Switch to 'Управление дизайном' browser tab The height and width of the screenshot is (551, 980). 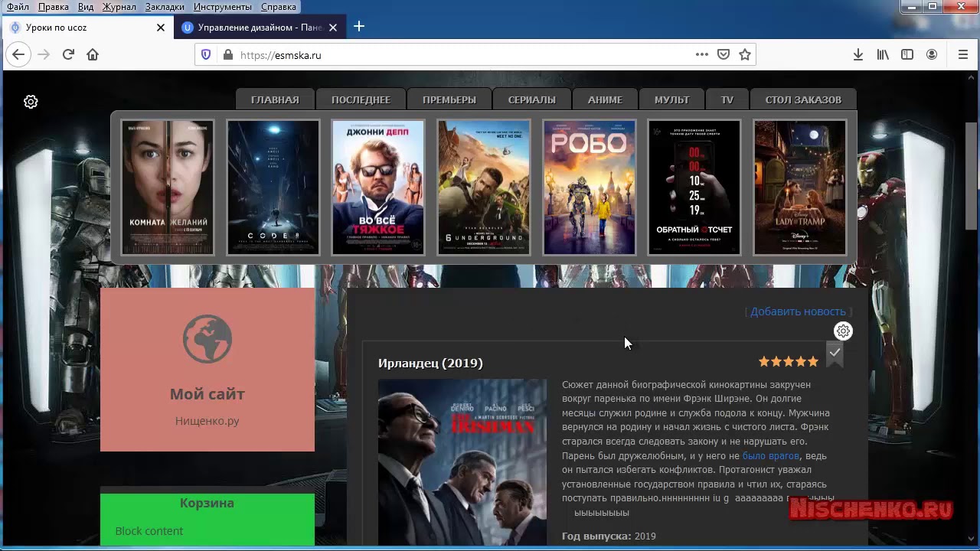pos(260,28)
